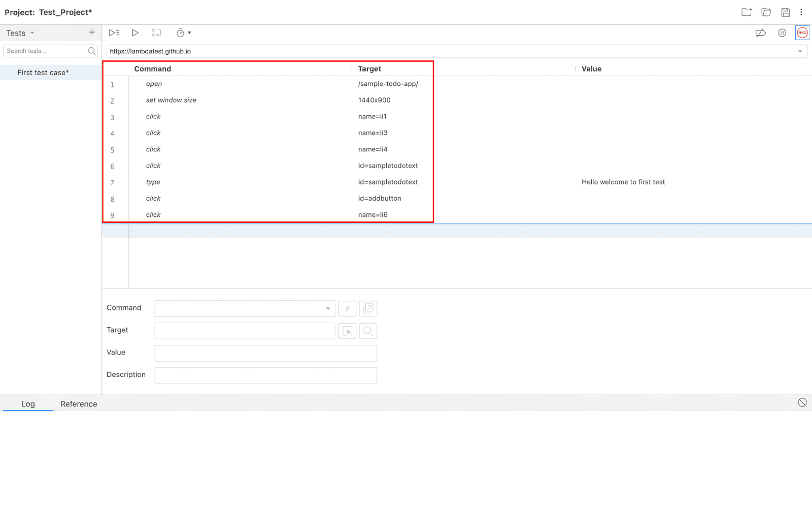Open an existing project
The width and height of the screenshot is (812, 508).
point(766,12)
